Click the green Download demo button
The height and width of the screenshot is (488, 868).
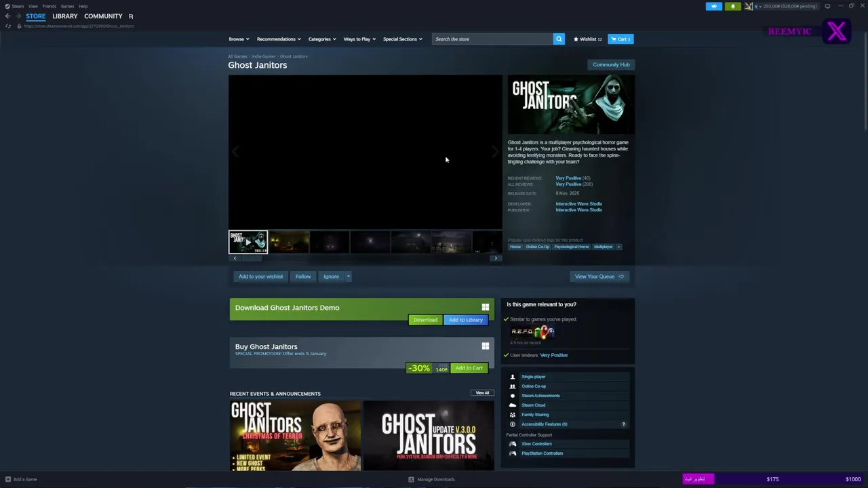(425, 320)
